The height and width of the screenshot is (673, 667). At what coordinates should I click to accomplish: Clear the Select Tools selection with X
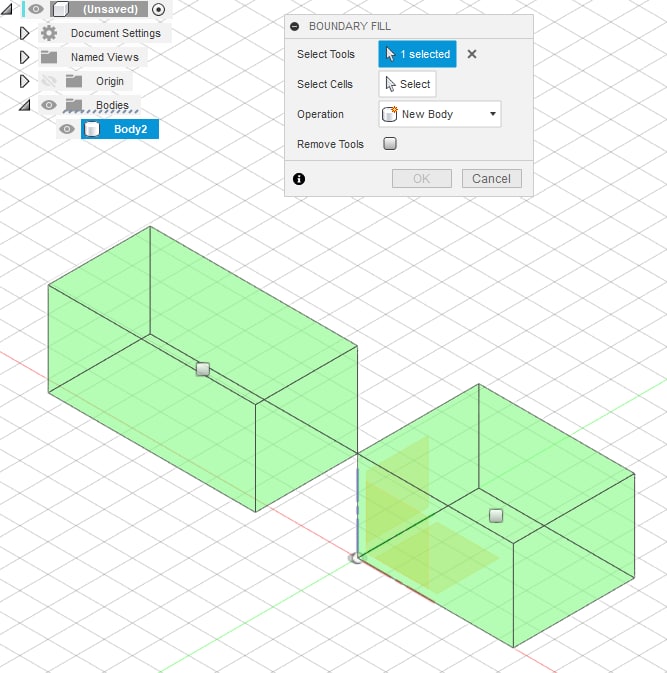click(472, 54)
